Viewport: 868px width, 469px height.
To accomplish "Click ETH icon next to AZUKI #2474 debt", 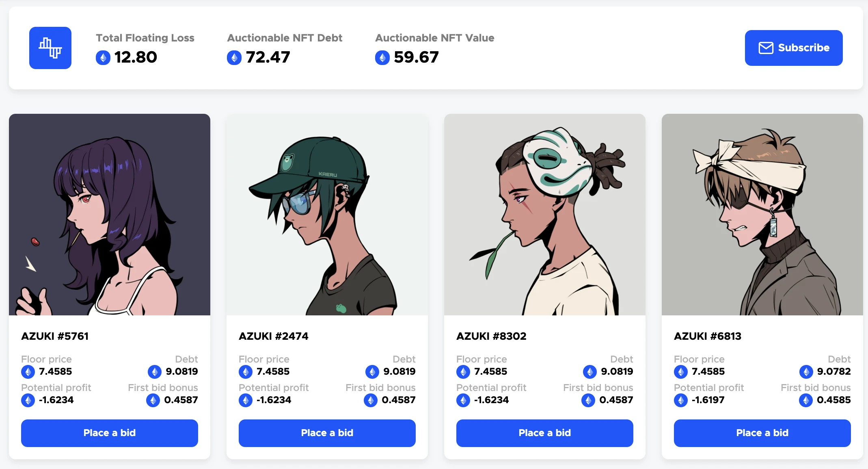I will [x=372, y=371].
